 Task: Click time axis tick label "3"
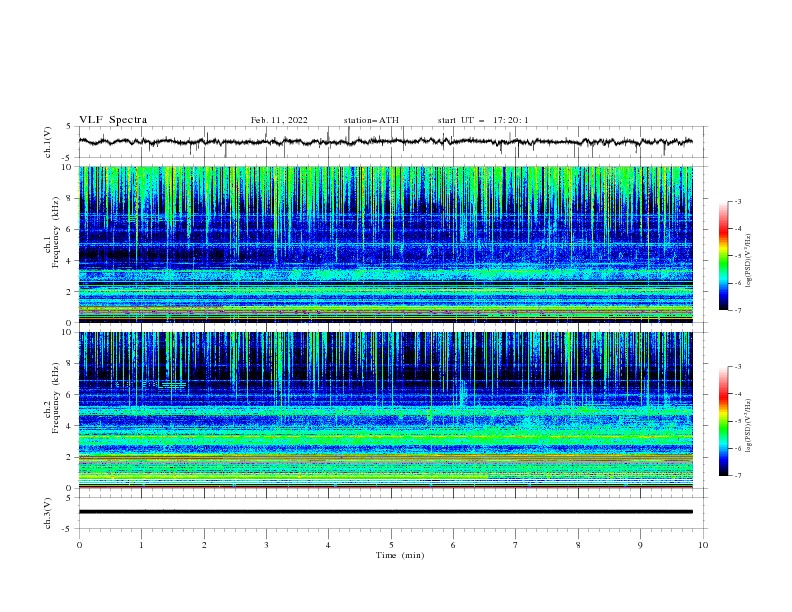click(x=267, y=545)
